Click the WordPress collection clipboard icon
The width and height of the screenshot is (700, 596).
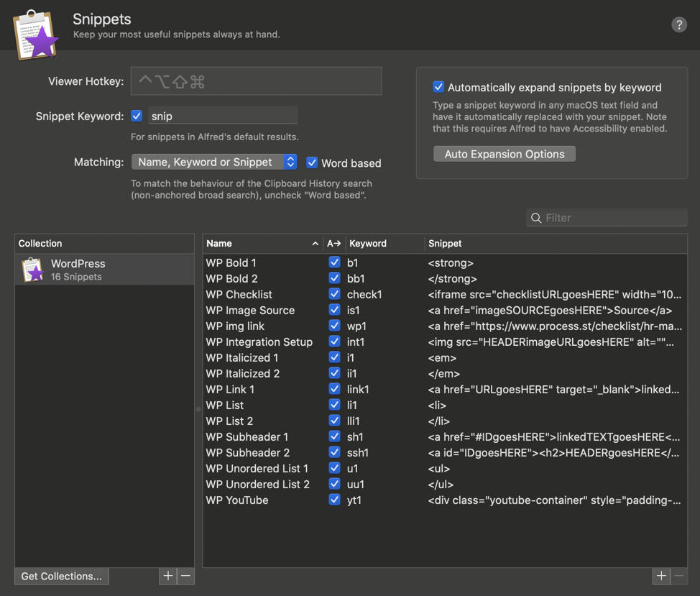click(32, 270)
